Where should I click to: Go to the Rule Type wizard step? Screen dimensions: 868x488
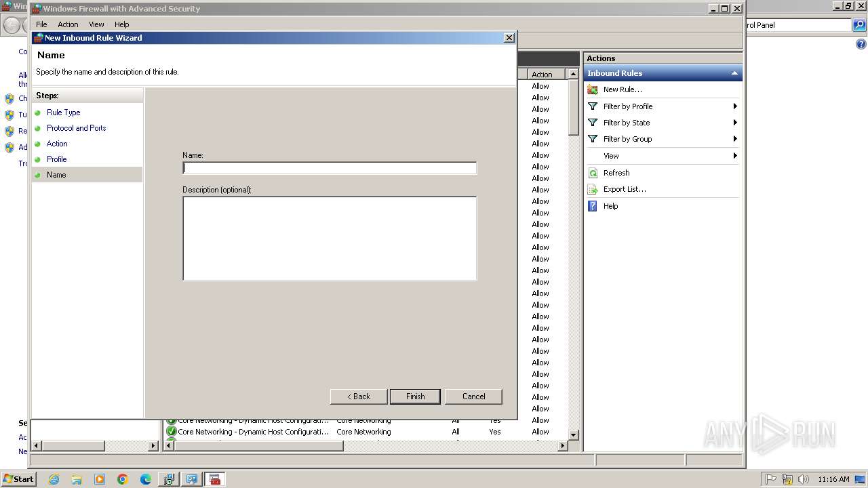tap(64, 113)
